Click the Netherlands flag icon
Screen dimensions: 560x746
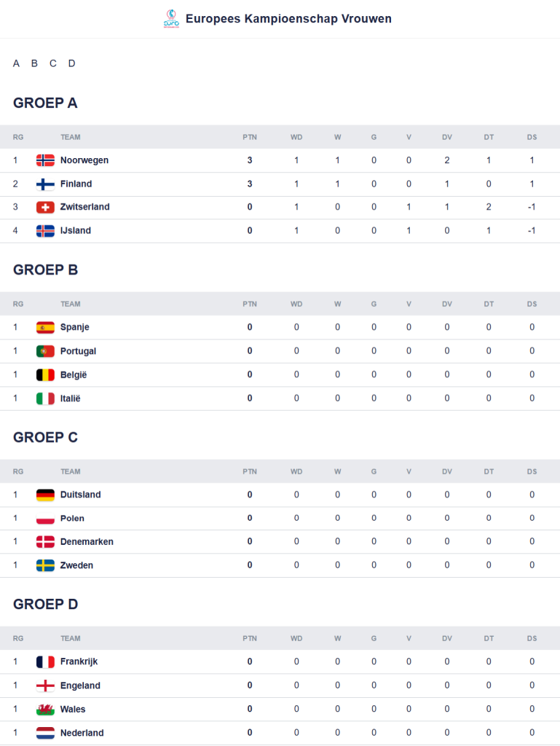point(45,733)
